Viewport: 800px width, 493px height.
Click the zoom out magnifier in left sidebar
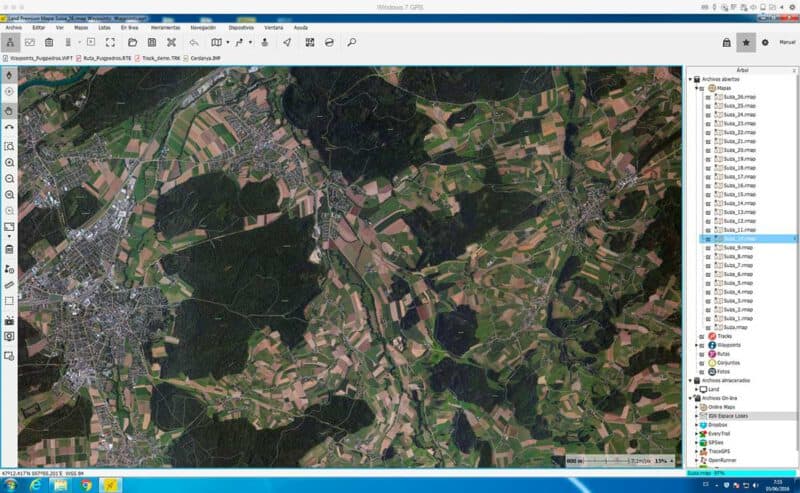tap(9, 179)
